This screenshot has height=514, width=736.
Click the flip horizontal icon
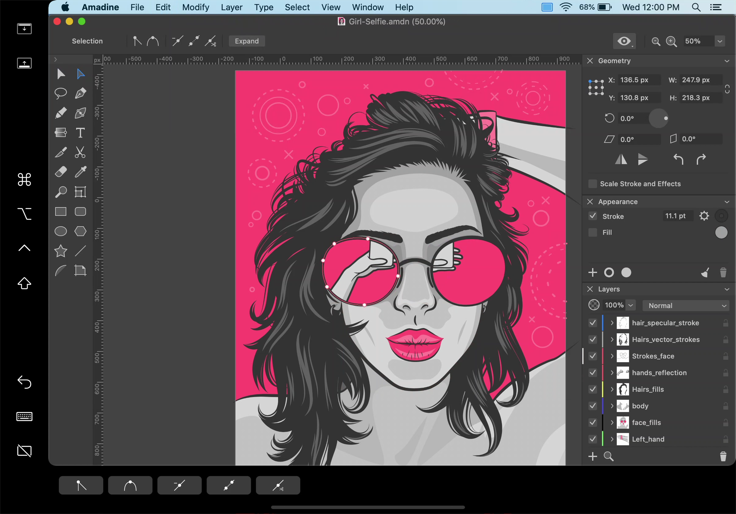[x=621, y=160]
